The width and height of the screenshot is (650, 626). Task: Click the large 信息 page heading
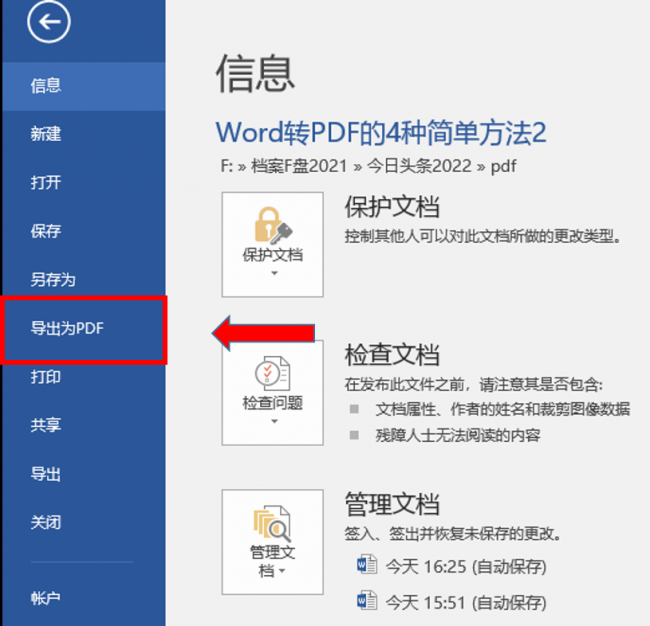click(x=255, y=74)
